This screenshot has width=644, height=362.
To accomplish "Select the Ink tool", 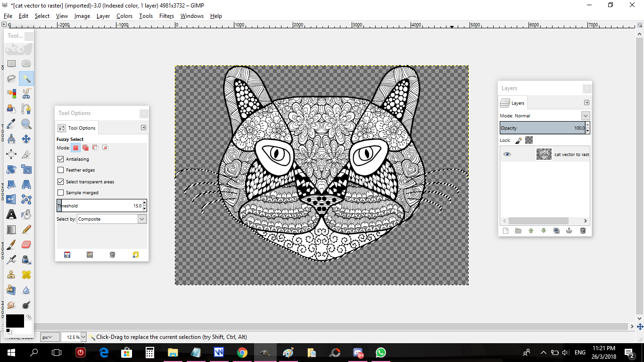I will (x=26, y=260).
